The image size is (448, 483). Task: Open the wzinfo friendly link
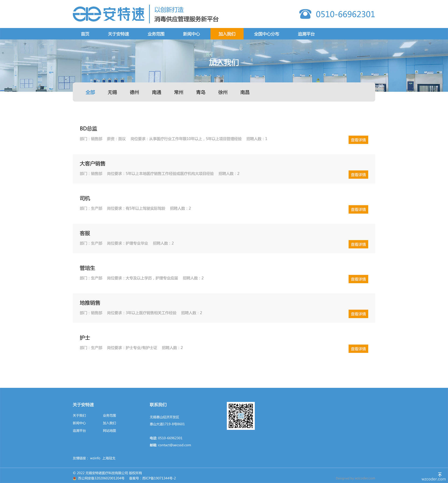(x=95, y=458)
